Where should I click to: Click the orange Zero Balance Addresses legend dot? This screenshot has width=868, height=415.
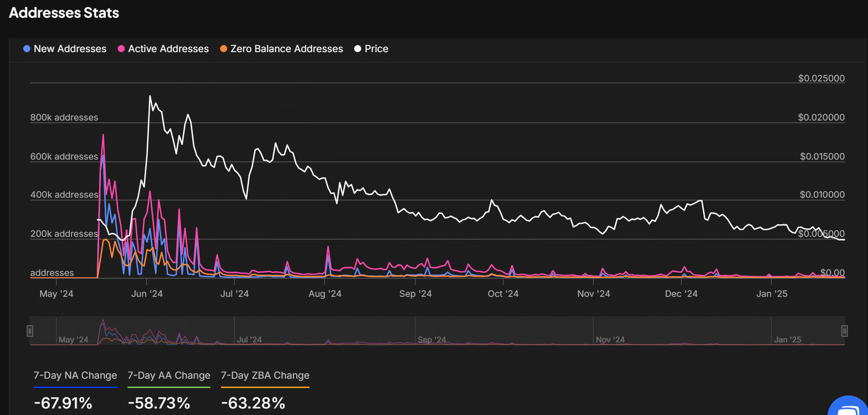tap(223, 49)
